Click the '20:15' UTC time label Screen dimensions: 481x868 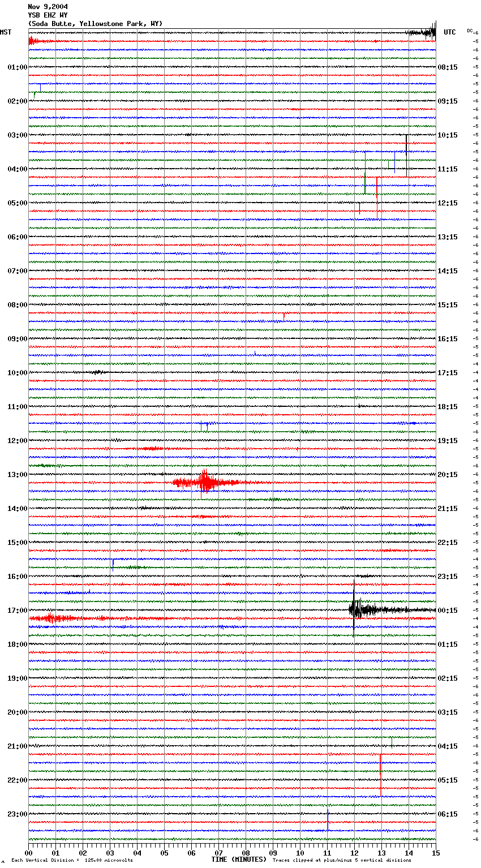pos(448,475)
